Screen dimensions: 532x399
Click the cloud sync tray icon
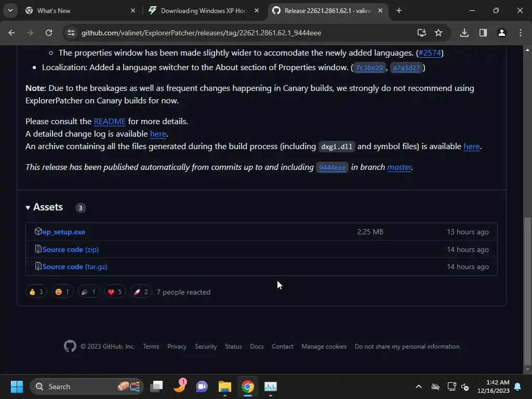(435, 387)
